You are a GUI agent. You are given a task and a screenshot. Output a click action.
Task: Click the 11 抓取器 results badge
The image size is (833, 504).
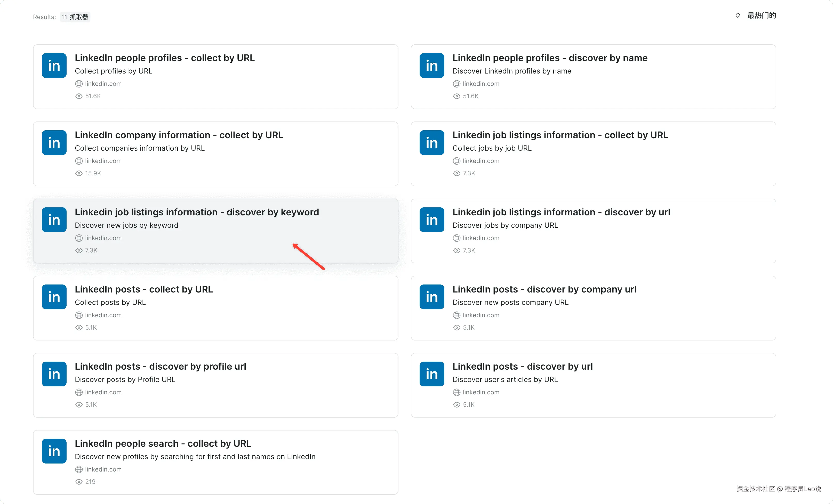[x=75, y=17]
